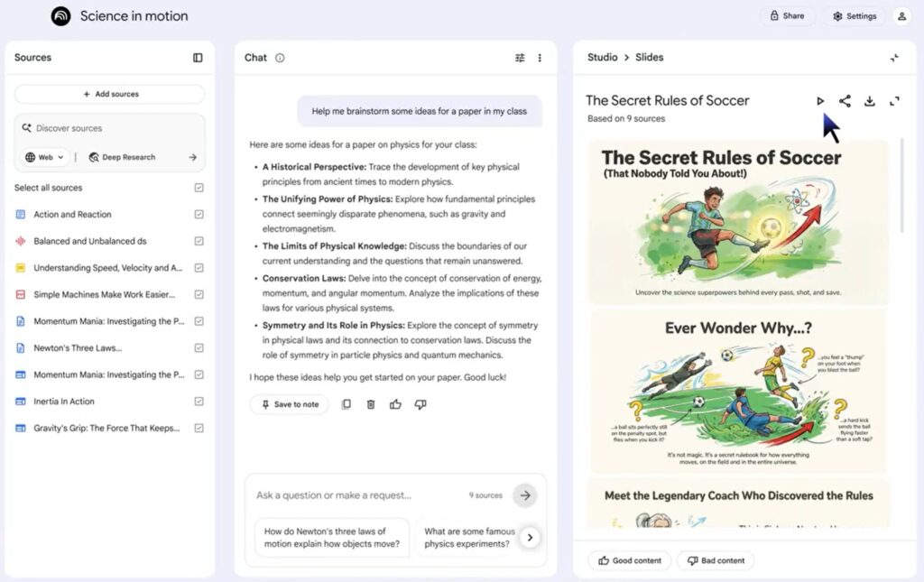
Task: Click the Save to note button
Action: click(x=290, y=404)
